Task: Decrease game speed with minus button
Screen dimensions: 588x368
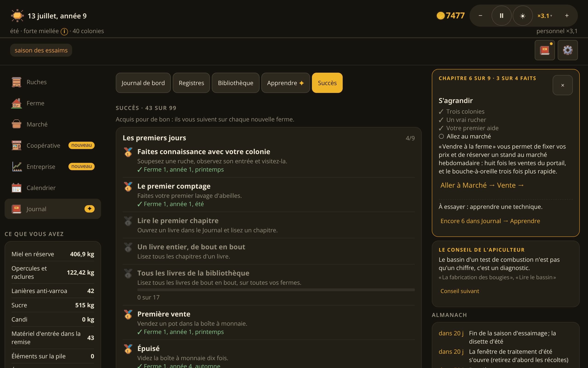Action: tap(480, 16)
